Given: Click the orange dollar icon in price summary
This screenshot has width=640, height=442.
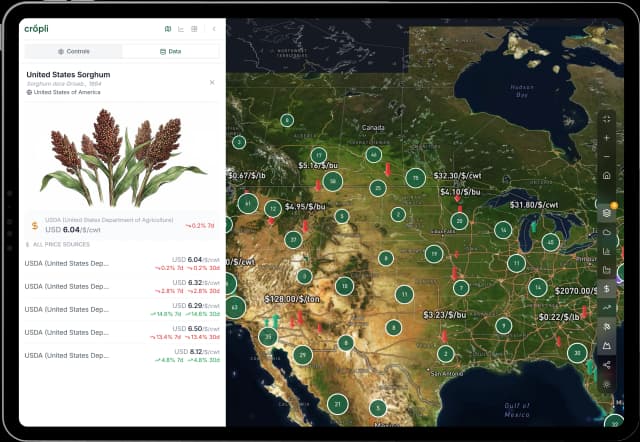Looking at the screenshot, I should [35, 225].
